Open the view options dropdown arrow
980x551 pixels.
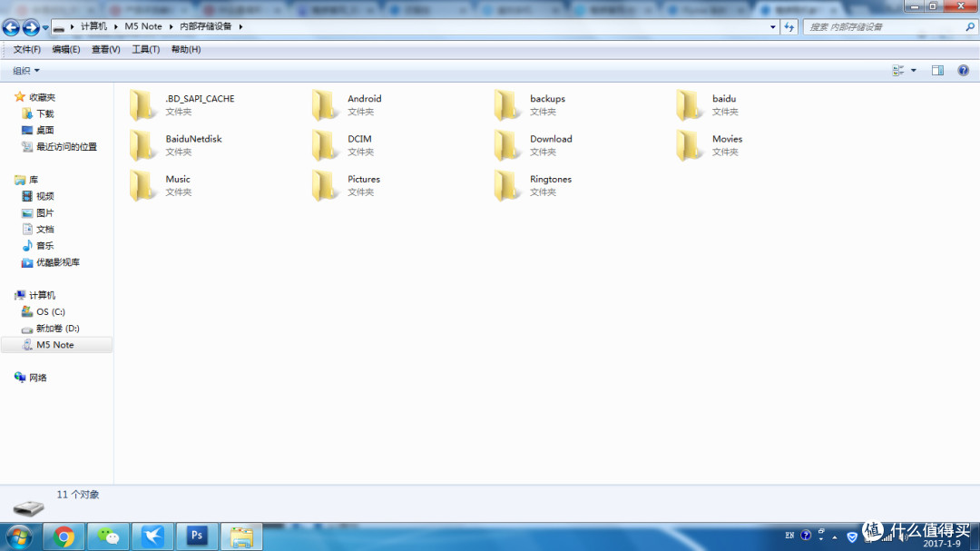[x=914, y=71]
